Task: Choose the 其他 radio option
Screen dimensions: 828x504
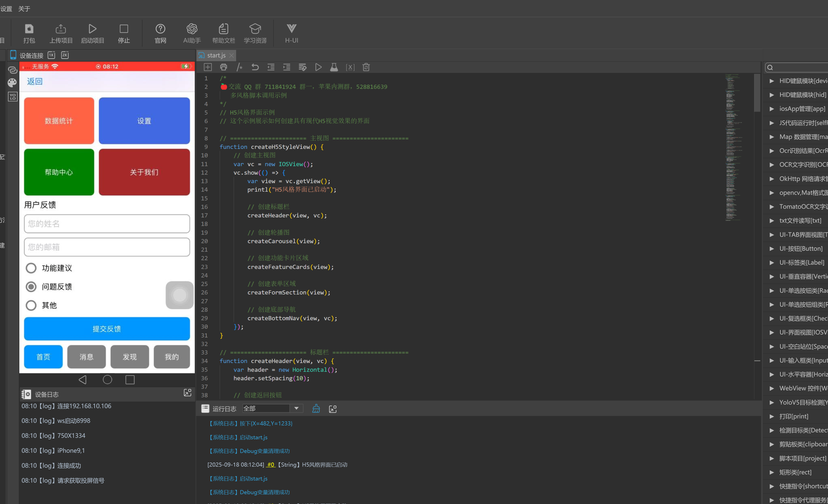Action: click(31, 305)
